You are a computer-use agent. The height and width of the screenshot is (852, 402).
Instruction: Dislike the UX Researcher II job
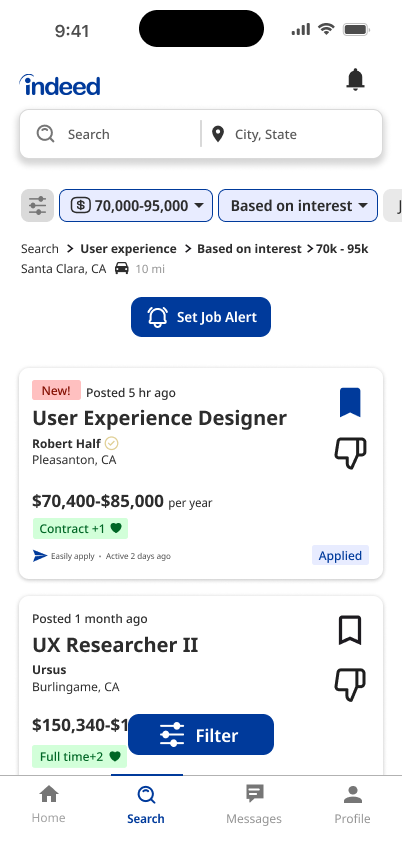[x=350, y=685]
